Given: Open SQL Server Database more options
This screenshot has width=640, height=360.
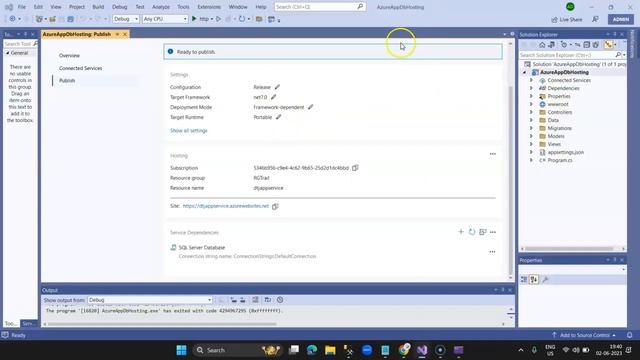Looking at the screenshot, I should (x=492, y=252).
